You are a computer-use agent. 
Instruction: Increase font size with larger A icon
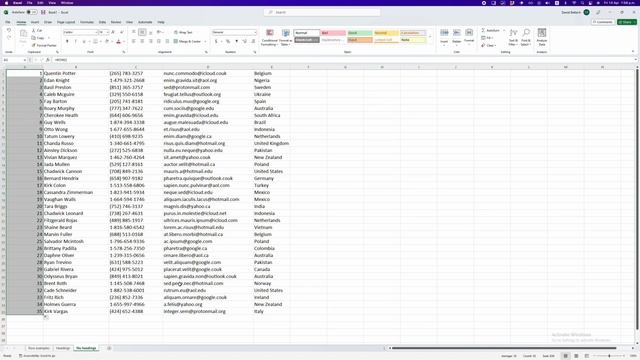click(x=113, y=32)
